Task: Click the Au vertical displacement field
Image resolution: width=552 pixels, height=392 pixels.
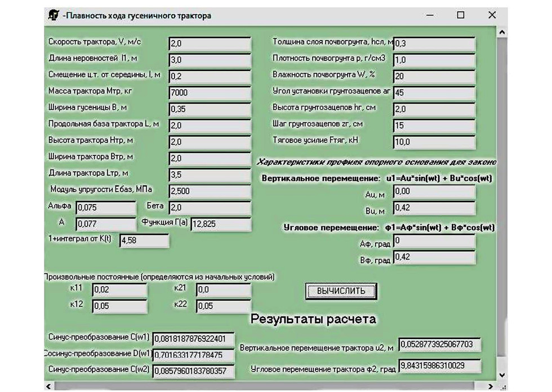Action: tap(434, 193)
